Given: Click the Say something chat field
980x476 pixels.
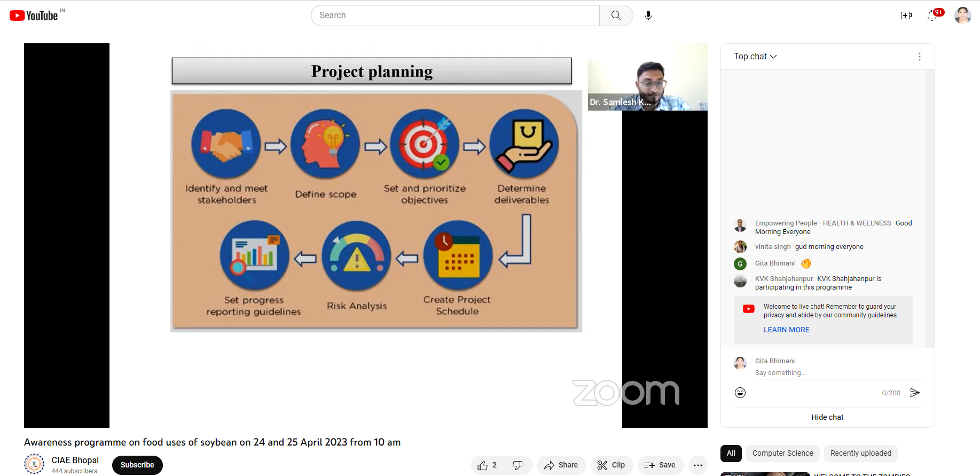Looking at the screenshot, I should [837, 373].
